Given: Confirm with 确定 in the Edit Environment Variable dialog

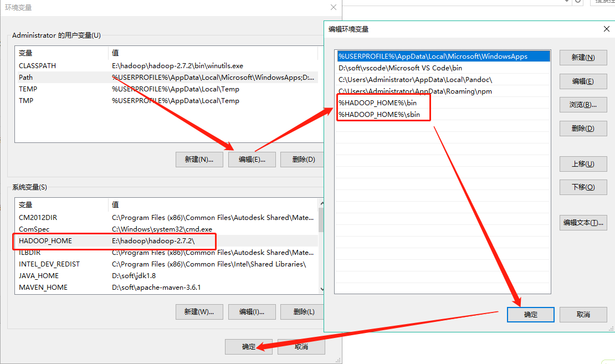Looking at the screenshot, I should [530, 315].
